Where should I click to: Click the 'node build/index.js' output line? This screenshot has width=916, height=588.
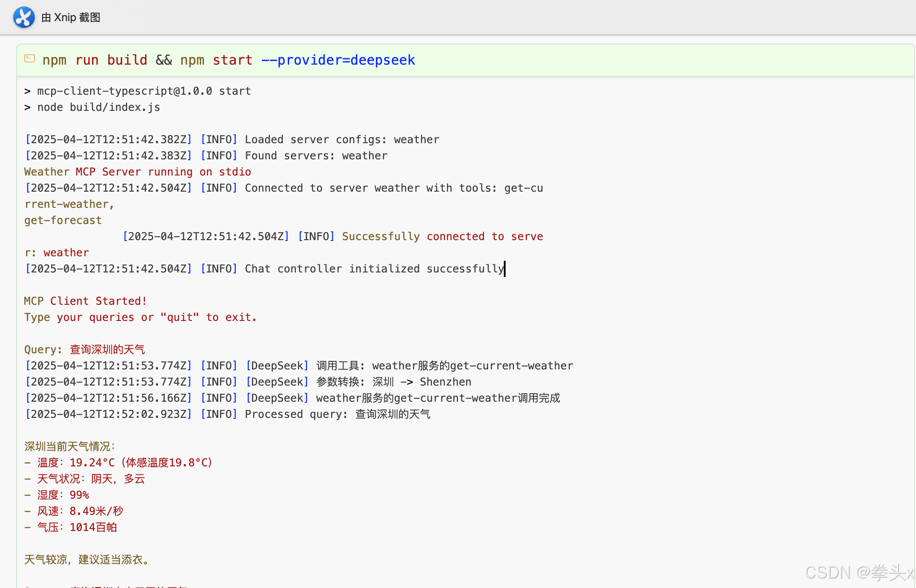(98, 107)
